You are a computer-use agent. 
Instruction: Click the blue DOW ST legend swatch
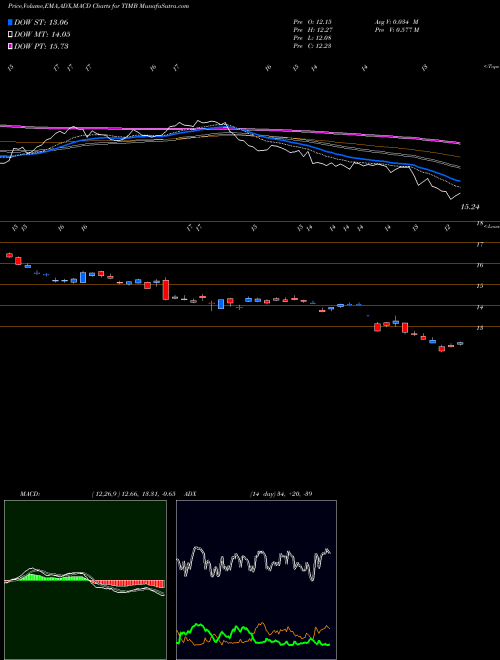tap(10, 22)
